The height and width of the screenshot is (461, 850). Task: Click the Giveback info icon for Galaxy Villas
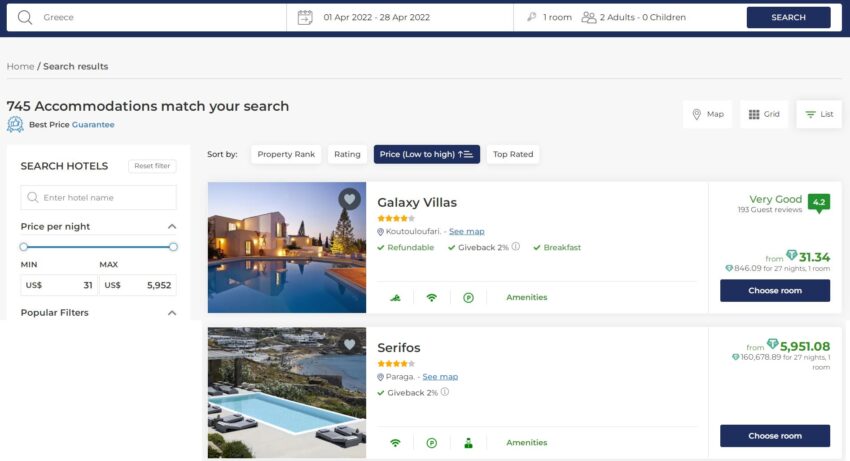(x=516, y=247)
